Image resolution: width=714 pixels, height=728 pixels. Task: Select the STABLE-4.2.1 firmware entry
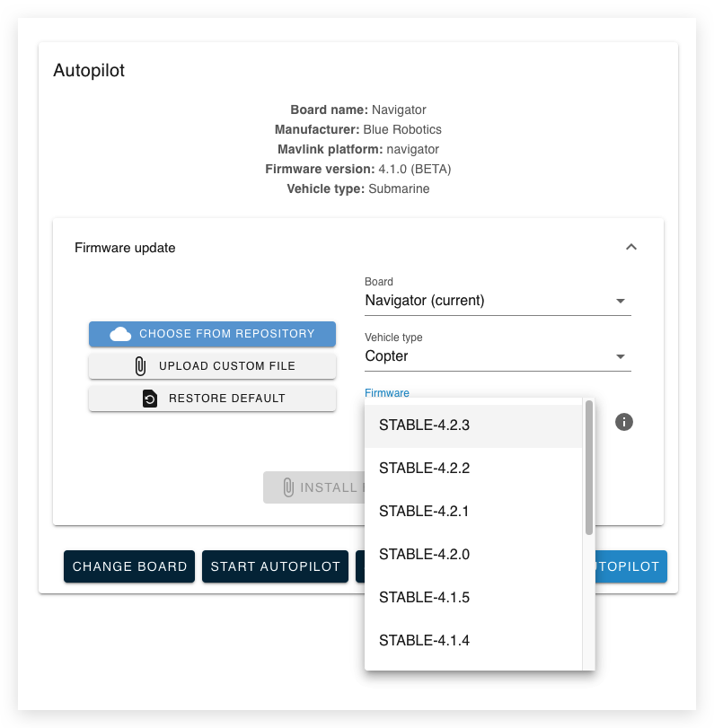[423, 511]
